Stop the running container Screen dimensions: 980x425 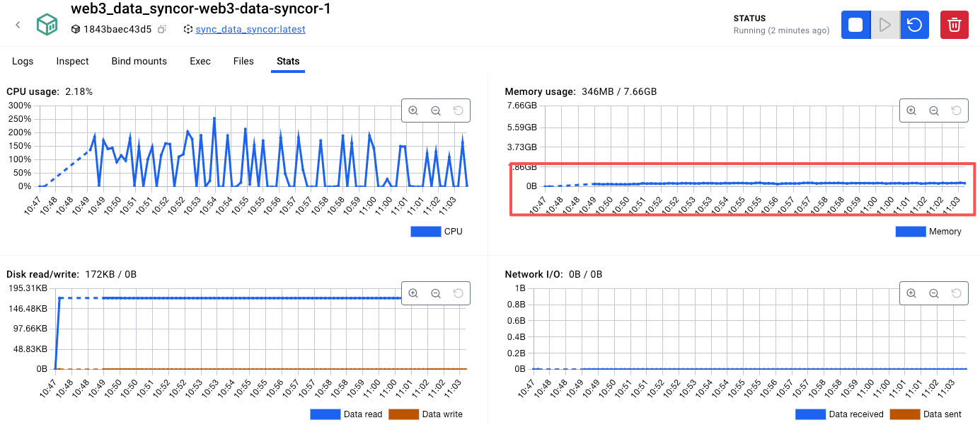click(855, 25)
